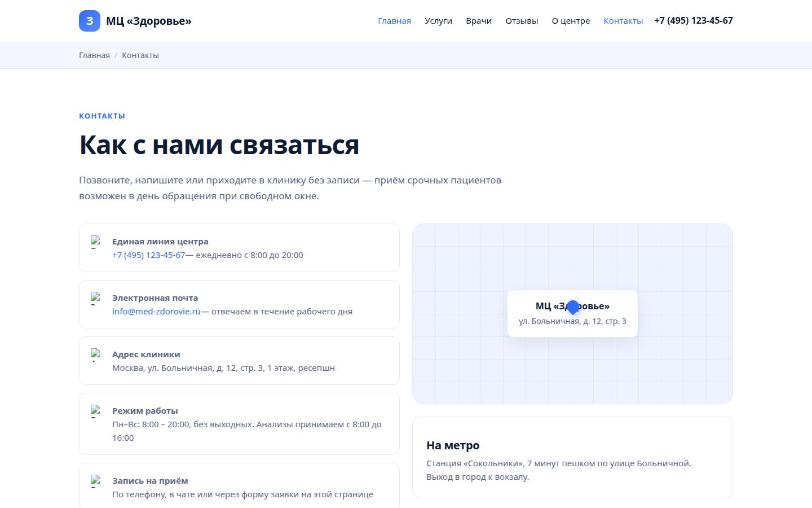Open the «О центре» navigation item
Viewport: 812px width, 508px height.
coord(571,21)
